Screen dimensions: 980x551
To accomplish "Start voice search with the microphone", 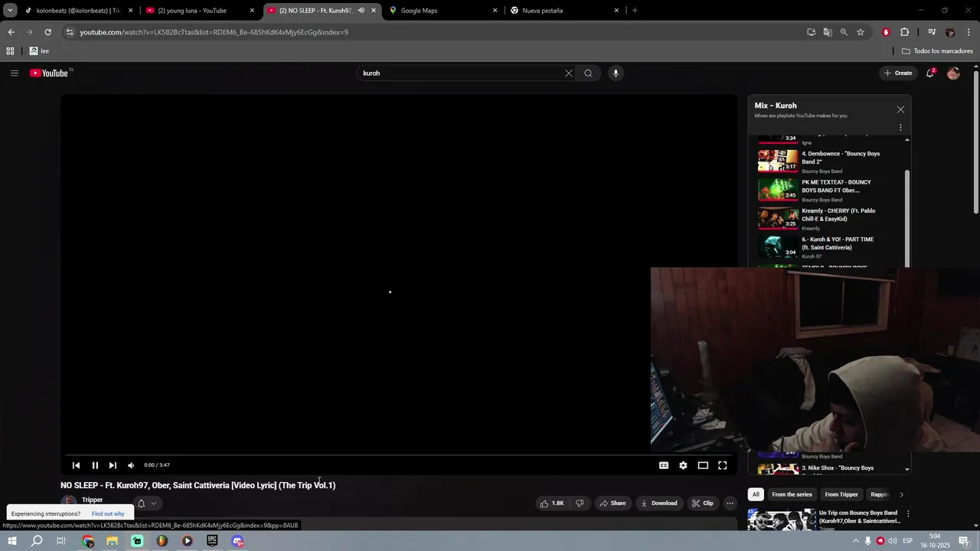I will tap(616, 73).
